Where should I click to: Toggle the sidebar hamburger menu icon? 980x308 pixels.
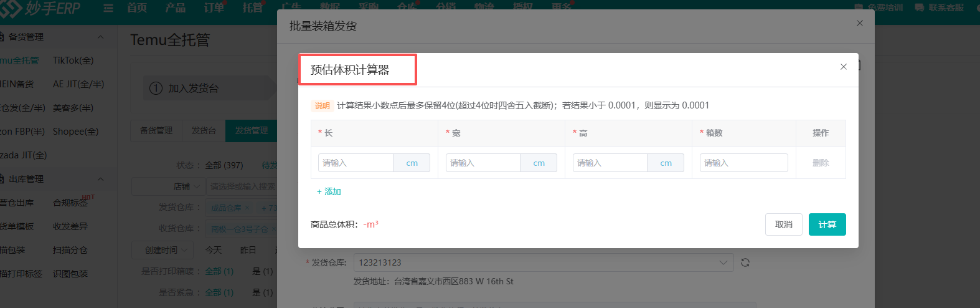(108, 8)
